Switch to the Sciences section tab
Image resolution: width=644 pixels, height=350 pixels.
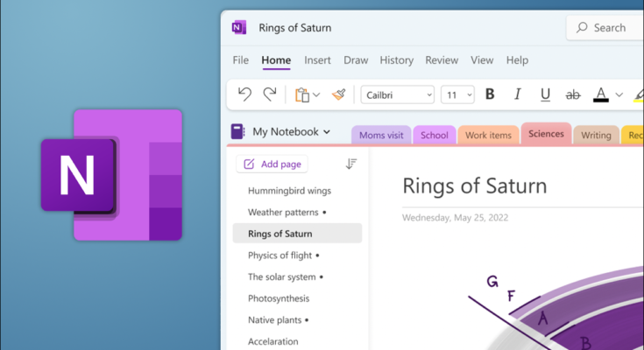click(546, 134)
